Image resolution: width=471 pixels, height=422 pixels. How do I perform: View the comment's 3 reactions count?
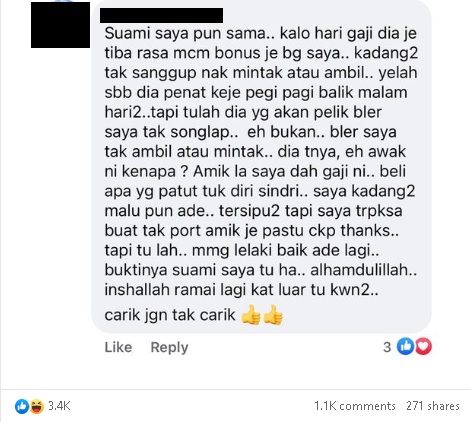(387, 347)
